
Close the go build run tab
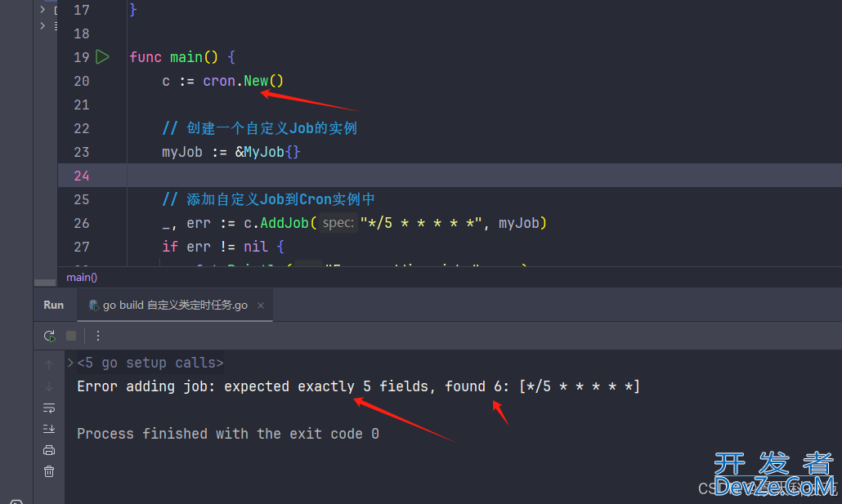(261, 306)
